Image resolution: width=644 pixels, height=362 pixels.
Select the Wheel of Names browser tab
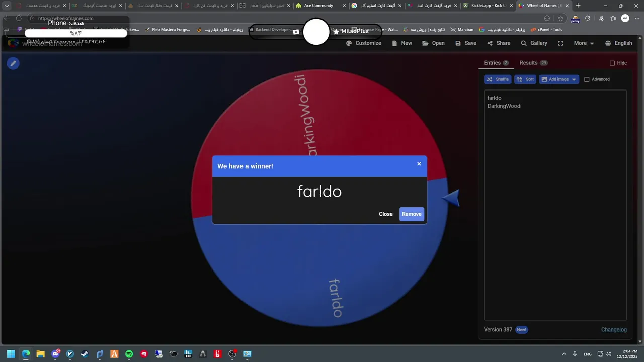click(x=543, y=6)
